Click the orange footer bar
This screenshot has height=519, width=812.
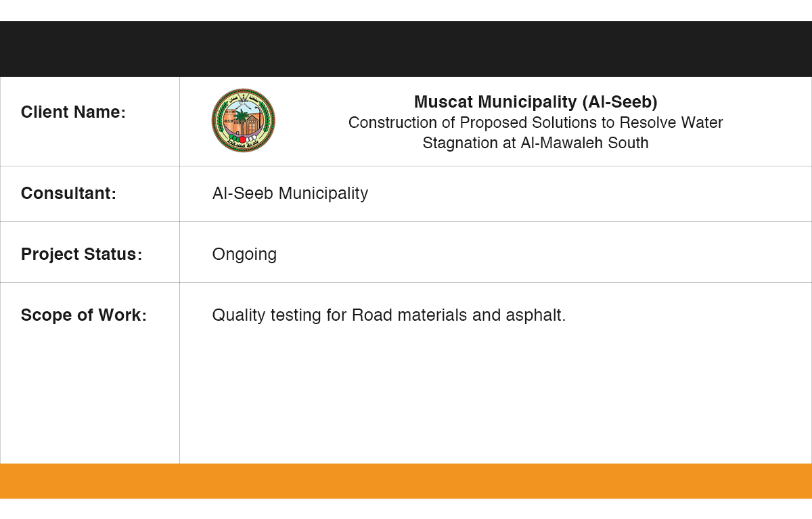(x=406, y=481)
